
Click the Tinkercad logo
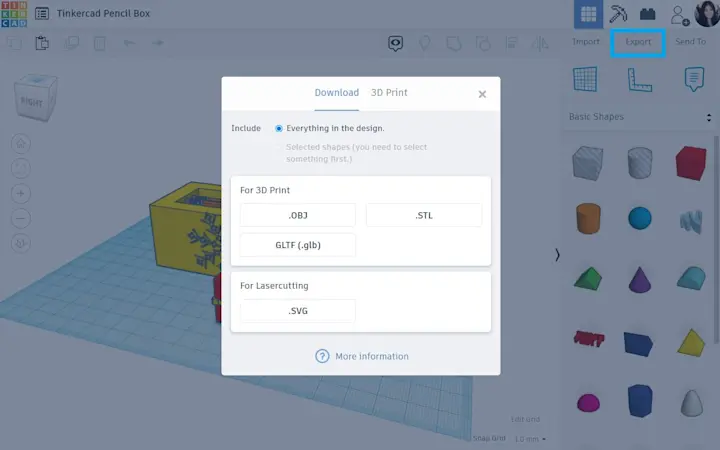click(14, 14)
